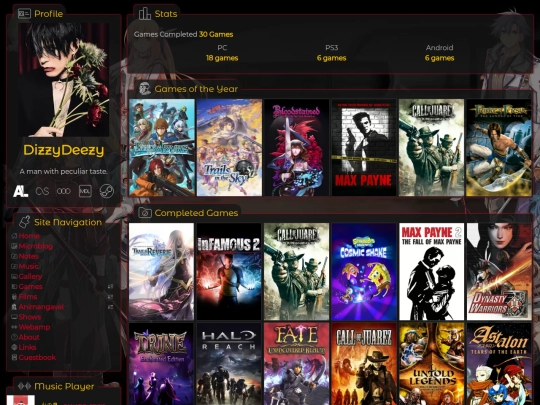Open the Guestbook link
This screenshot has height=405, width=540.
tap(37, 357)
